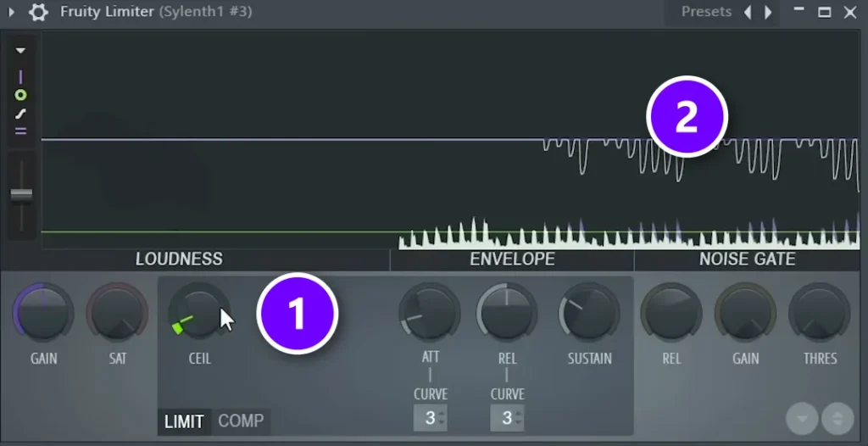Click the CEIL ceiling knob
The height and width of the screenshot is (446, 868).
pyautogui.click(x=199, y=313)
